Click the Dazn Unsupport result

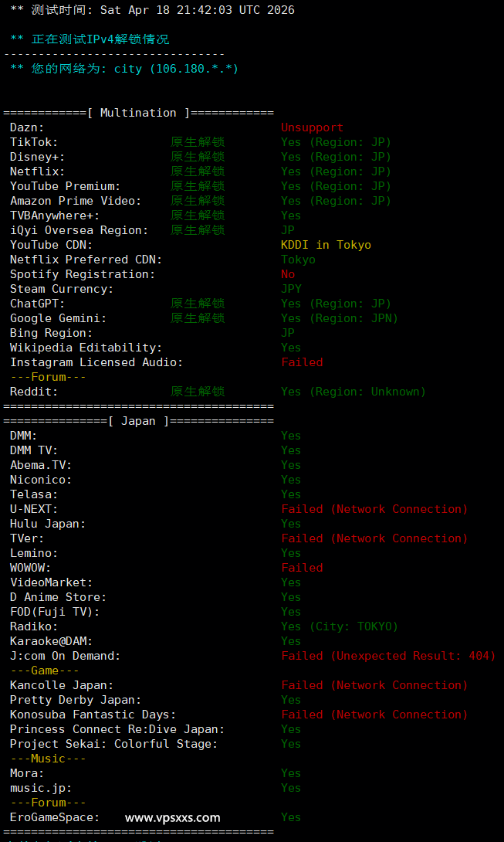coord(312,127)
